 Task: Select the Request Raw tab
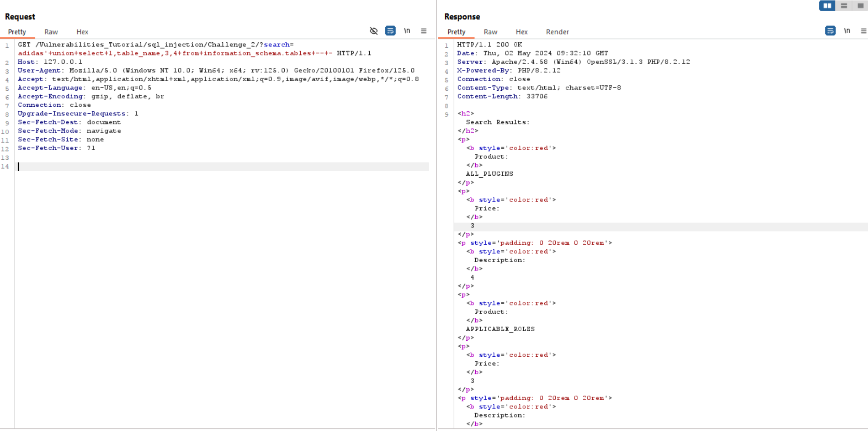51,32
